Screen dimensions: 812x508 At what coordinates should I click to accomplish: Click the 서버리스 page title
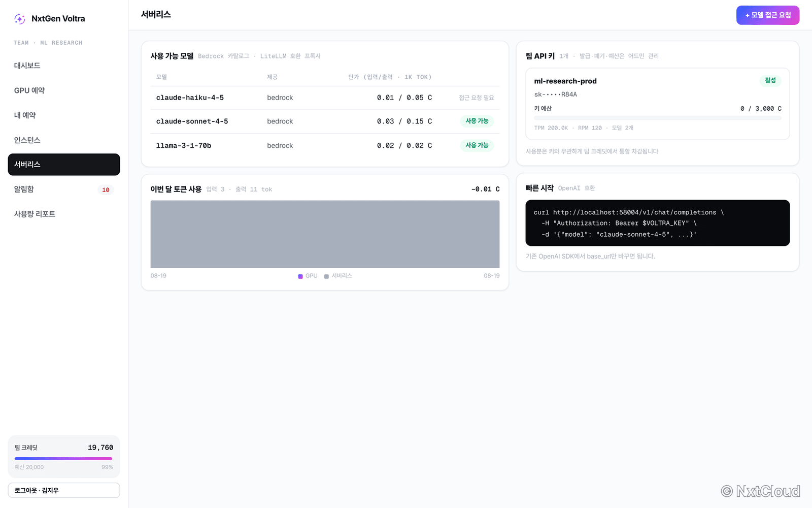point(156,15)
